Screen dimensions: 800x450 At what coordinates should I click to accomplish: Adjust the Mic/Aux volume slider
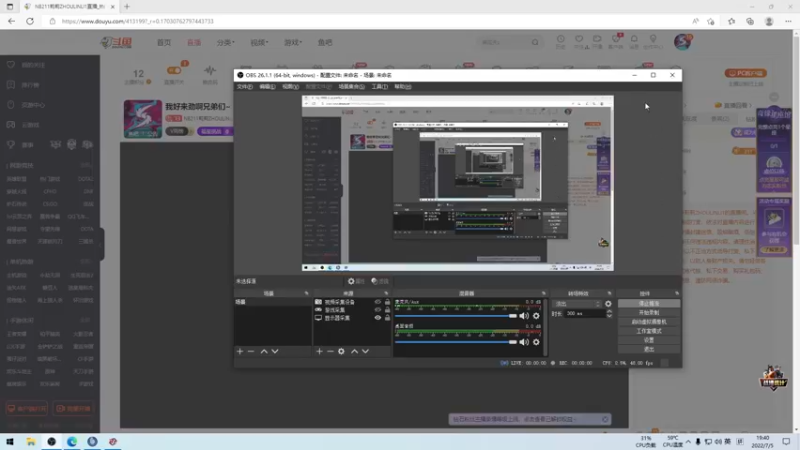pyautogui.click(x=456, y=316)
